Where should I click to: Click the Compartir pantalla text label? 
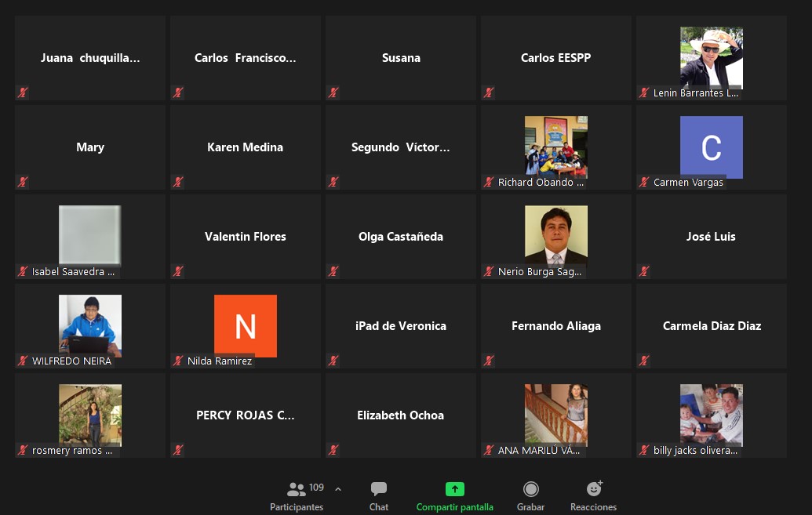[x=455, y=507]
